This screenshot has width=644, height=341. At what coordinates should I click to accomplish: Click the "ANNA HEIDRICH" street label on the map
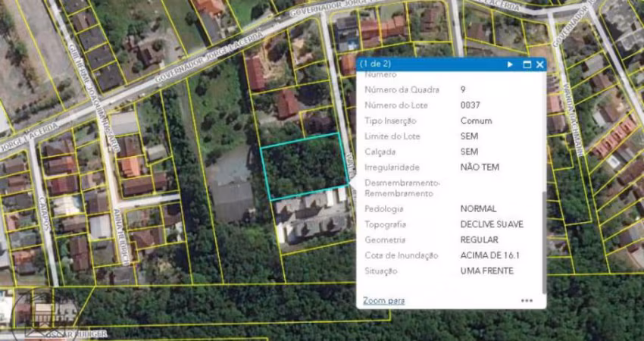coord(122,236)
